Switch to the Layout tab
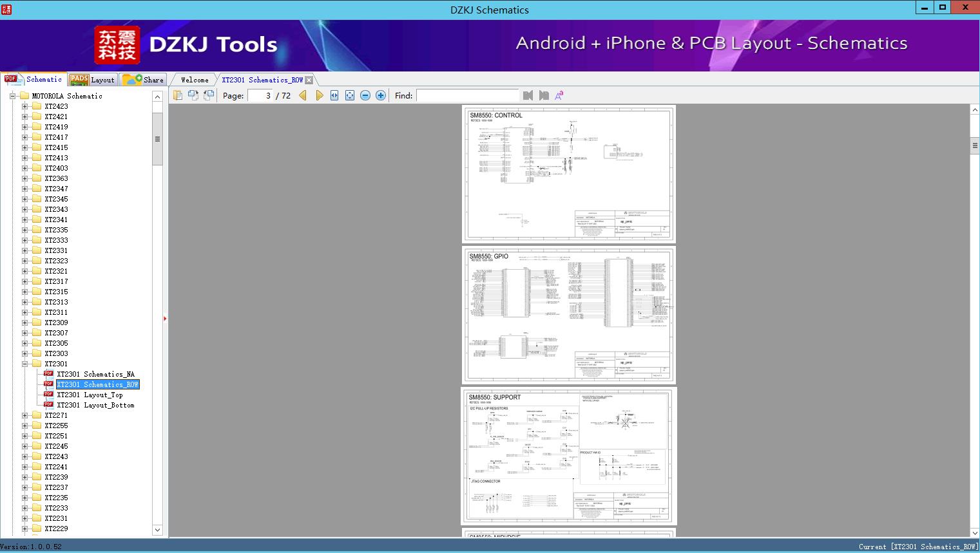 92,80
